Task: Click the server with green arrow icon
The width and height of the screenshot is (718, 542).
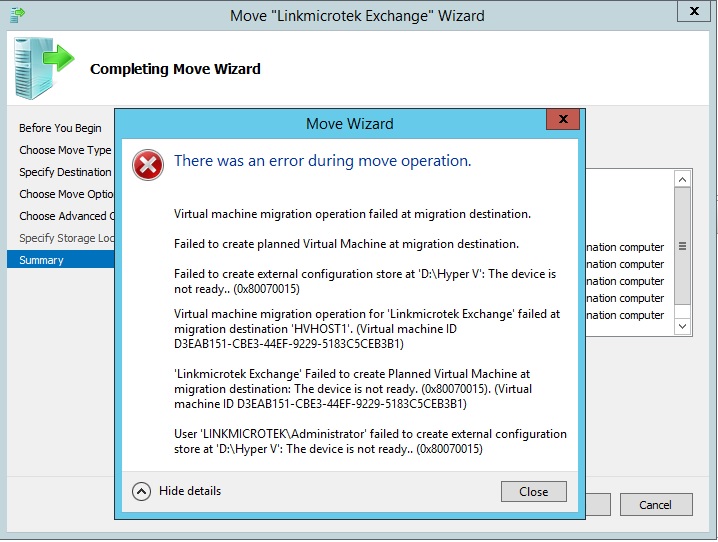Action: [44, 69]
